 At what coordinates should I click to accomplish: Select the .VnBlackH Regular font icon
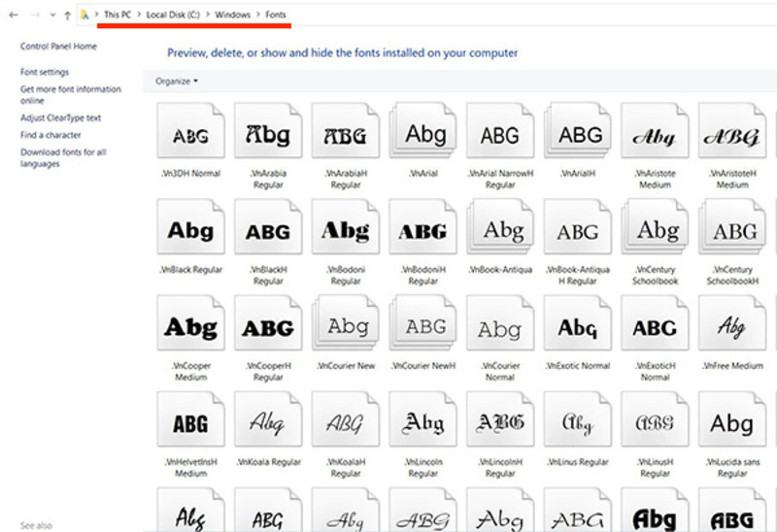coord(268,226)
